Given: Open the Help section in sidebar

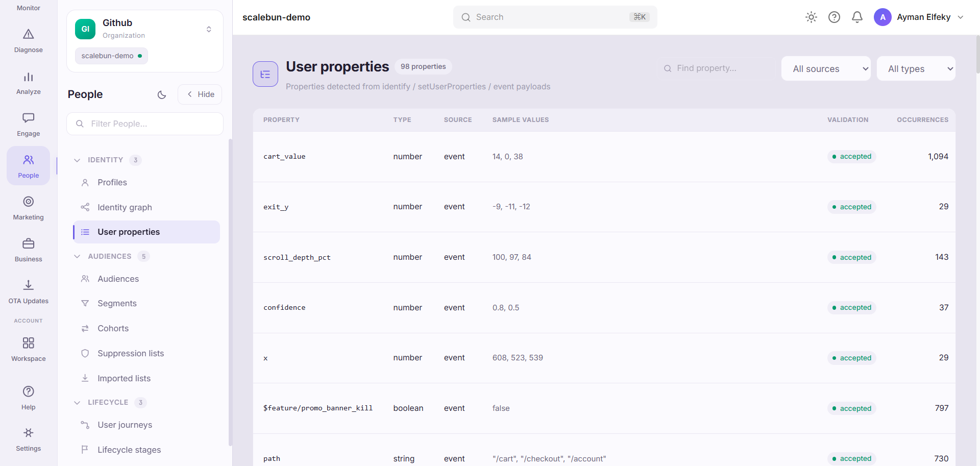Looking at the screenshot, I should (x=29, y=398).
